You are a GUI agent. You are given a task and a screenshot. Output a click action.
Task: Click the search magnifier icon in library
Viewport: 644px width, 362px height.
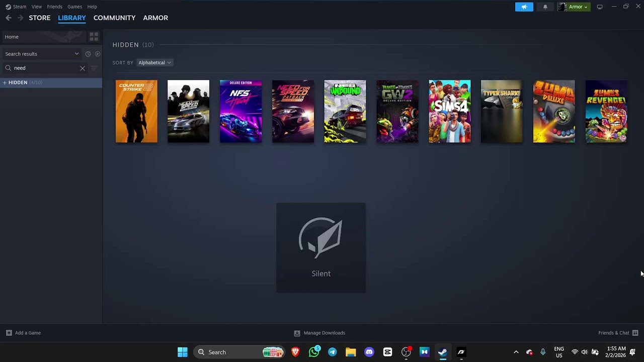9,68
